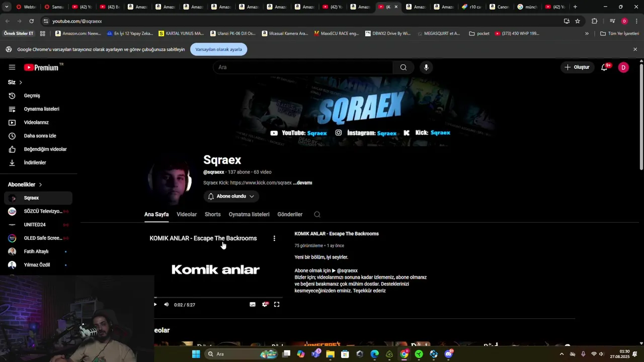
Task: Click the Sqraex channel profile picture
Action: tap(170, 180)
